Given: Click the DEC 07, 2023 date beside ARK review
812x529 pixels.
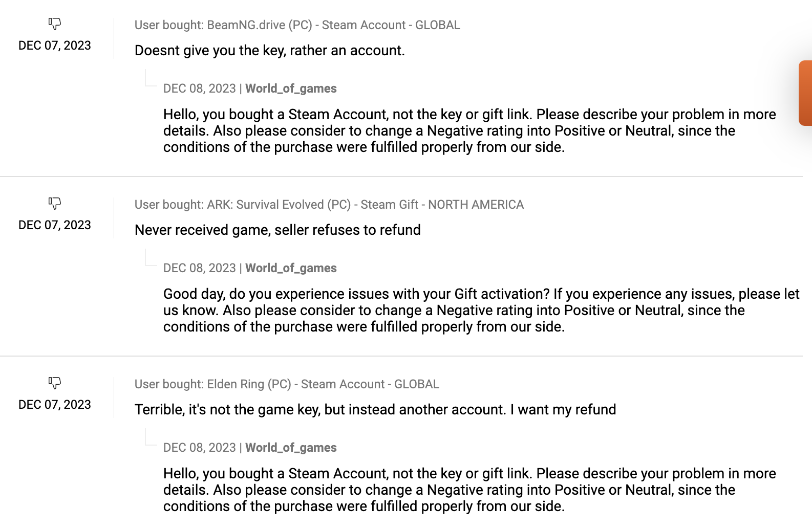Looking at the screenshot, I should [x=55, y=225].
